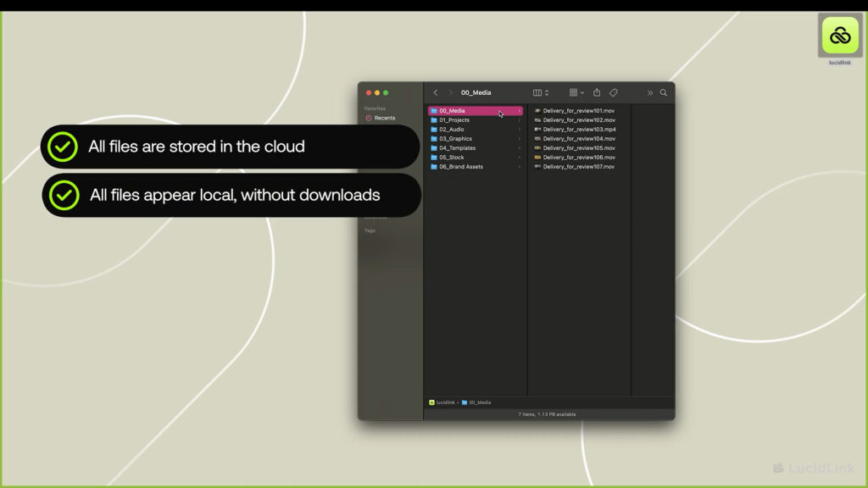Viewport: 868px width, 488px height.
Task: Click the Finder back arrow
Action: 436,92
